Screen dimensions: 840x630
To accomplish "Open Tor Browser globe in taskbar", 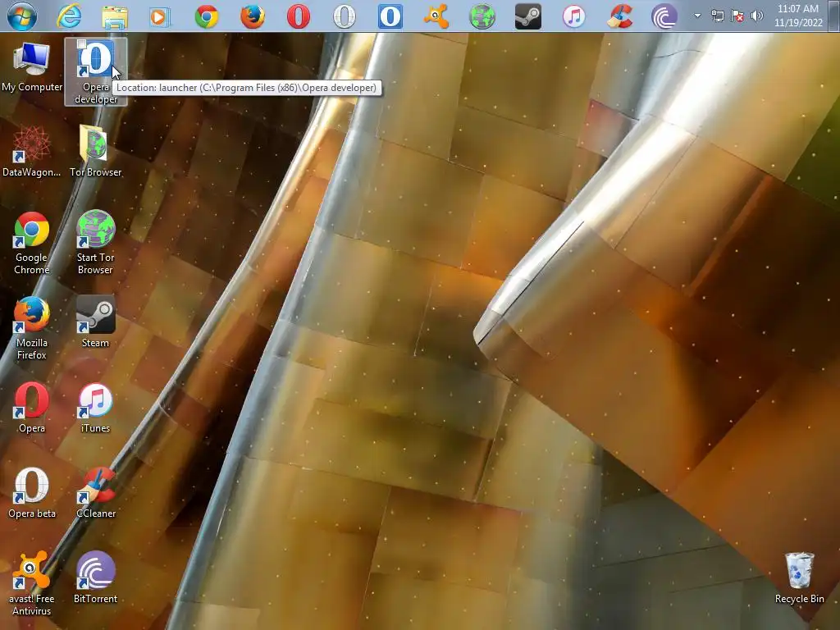I will coord(482,16).
